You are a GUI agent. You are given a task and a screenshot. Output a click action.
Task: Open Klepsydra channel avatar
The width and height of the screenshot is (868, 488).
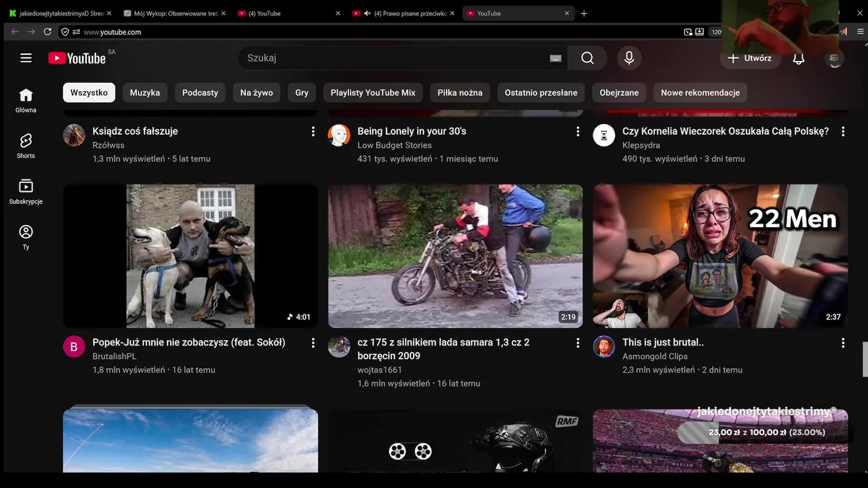pyautogui.click(x=604, y=135)
